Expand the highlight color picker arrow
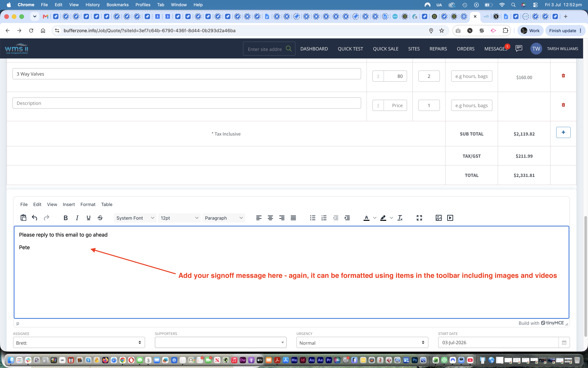The width and height of the screenshot is (588, 368). (391, 218)
